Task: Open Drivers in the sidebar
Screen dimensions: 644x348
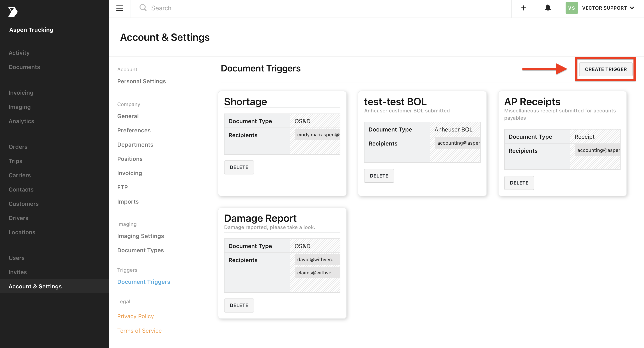Action: (x=18, y=218)
